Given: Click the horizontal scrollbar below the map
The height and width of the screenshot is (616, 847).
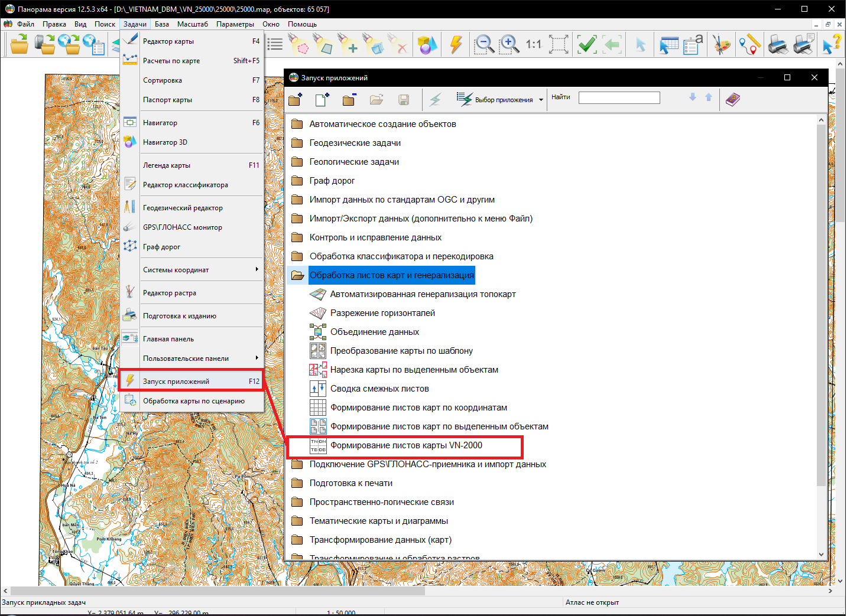Looking at the screenshot, I should [x=218, y=591].
